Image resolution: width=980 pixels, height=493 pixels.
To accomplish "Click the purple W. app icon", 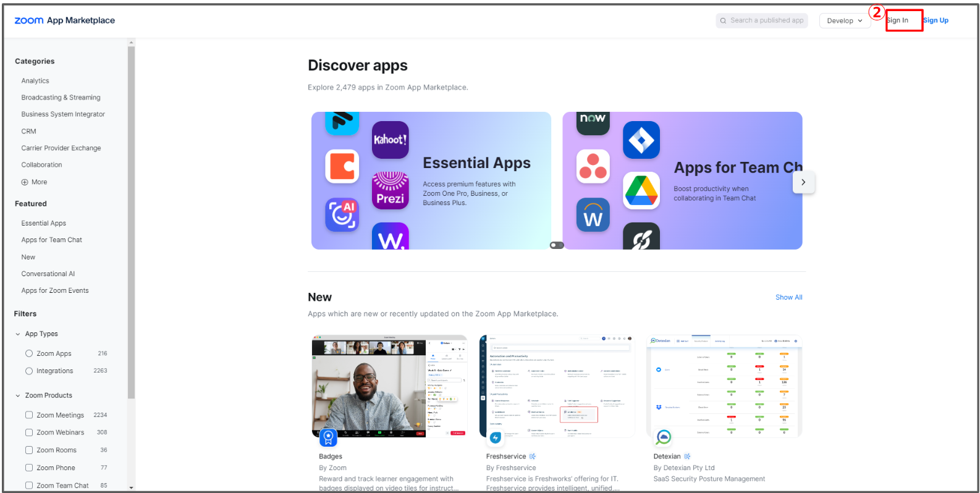I will [390, 236].
